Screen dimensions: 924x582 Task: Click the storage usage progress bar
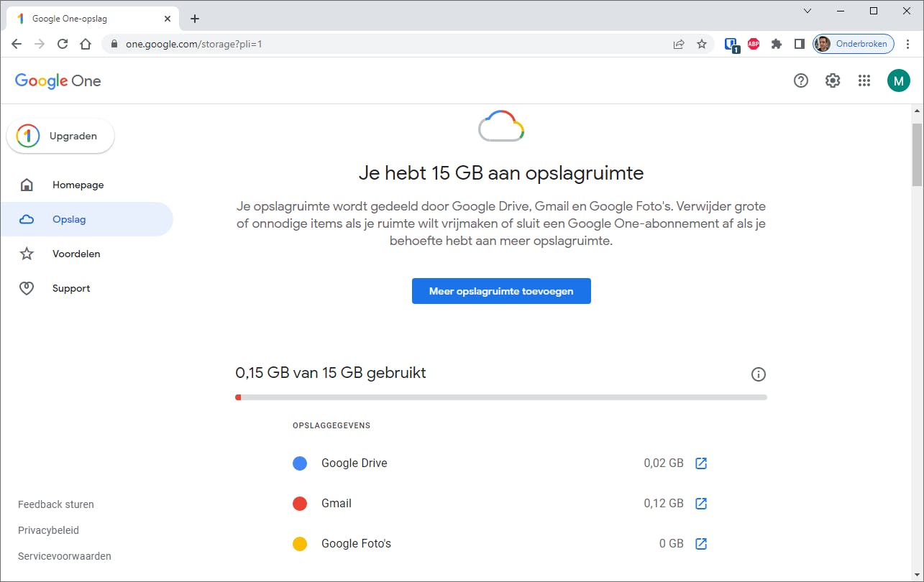500,397
